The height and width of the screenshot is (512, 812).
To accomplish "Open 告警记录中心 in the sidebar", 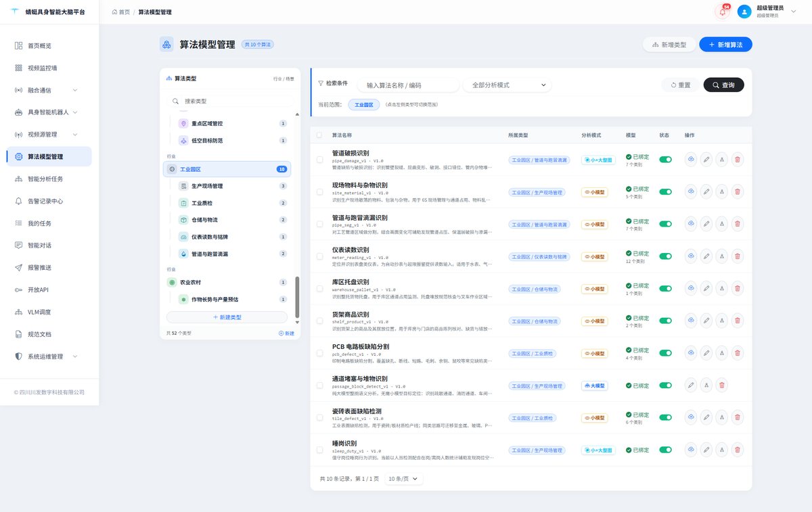I will pyautogui.click(x=49, y=201).
